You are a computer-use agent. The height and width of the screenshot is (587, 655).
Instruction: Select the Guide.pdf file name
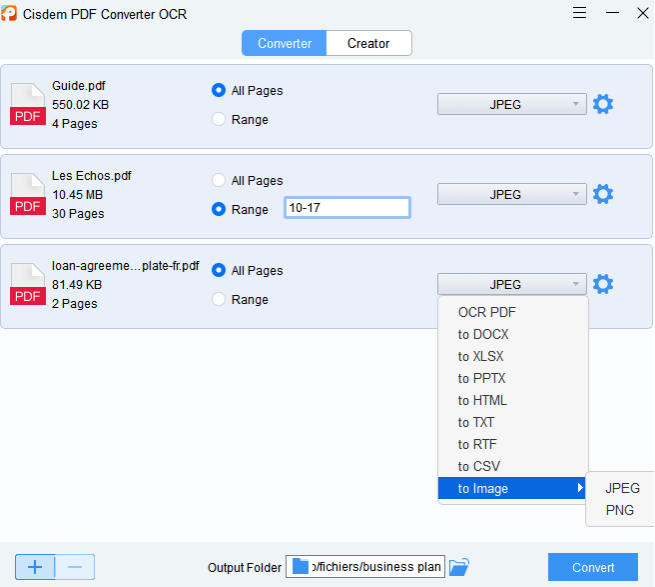click(x=79, y=86)
